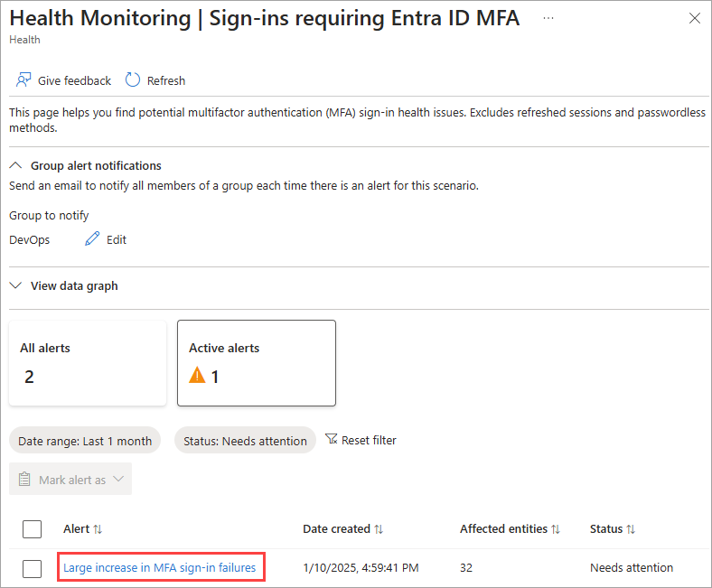Screen dimensions: 712x588
Task: Open the ellipsis more options menu
Action: tap(548, 18)
